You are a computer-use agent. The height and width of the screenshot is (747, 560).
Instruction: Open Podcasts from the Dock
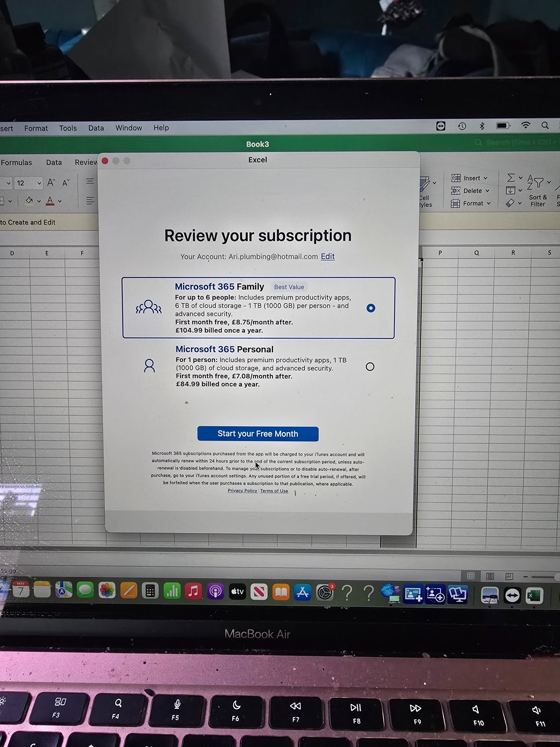(215, 591)
